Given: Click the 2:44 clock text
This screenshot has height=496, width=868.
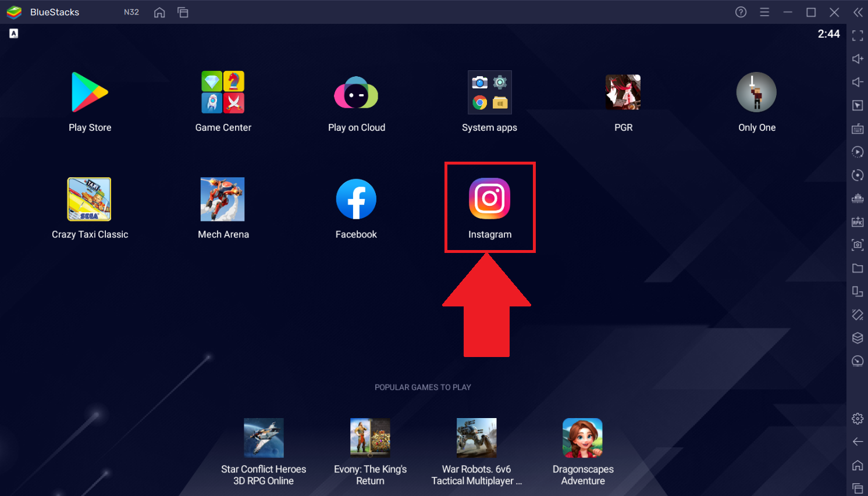Looking at the screenshot, I should point(829,34).
